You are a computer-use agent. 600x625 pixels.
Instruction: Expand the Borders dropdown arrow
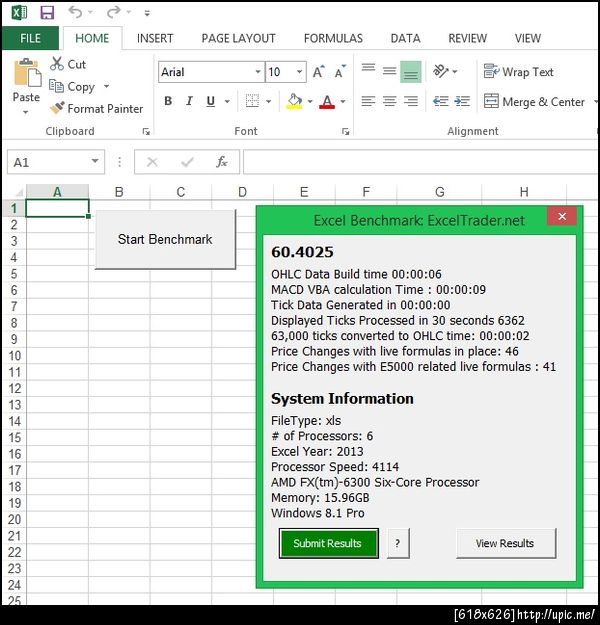pyautogui.click(x=269, y=102)
